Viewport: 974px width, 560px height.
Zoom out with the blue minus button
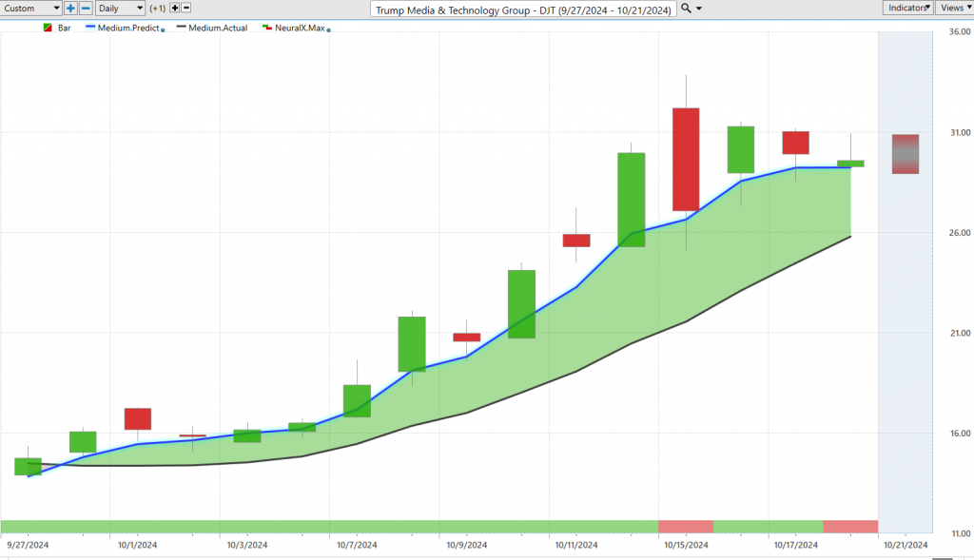[86, 8]
